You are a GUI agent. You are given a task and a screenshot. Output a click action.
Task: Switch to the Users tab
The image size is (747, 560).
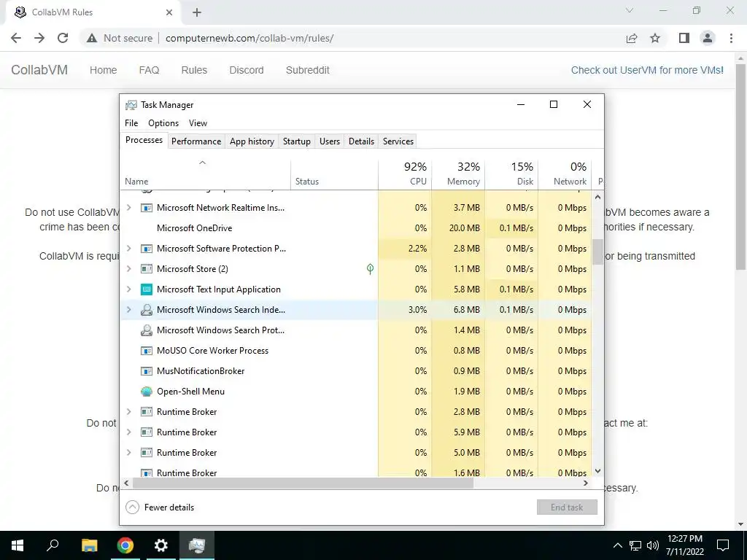[x=330, y=141]
